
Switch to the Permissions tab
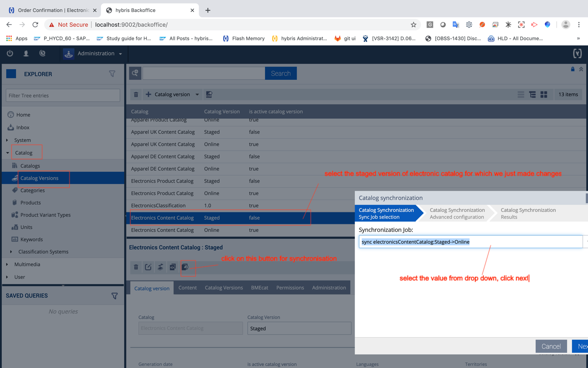[x=290, y=288]
